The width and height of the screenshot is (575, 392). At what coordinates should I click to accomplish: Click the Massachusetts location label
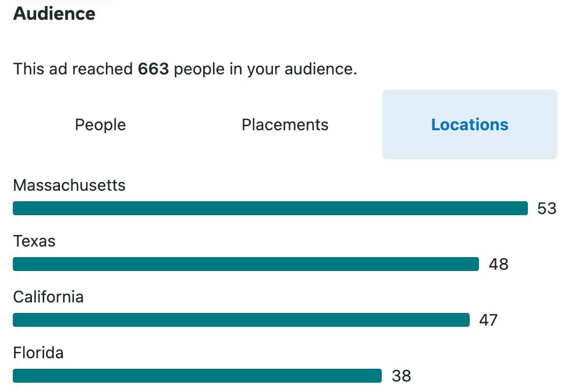[69, 186]
